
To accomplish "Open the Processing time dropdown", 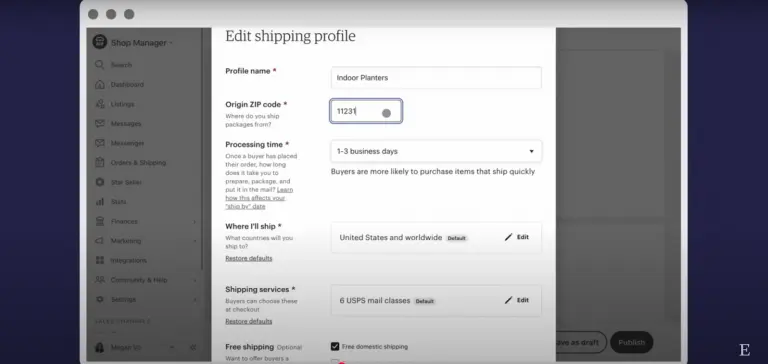I will click(x=436, y=151).
